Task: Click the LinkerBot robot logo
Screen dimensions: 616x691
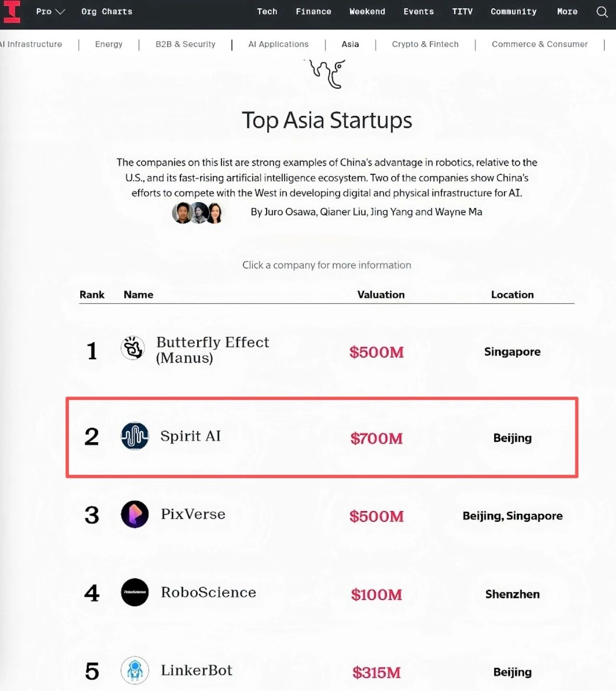Action: (x=135, y=670)
